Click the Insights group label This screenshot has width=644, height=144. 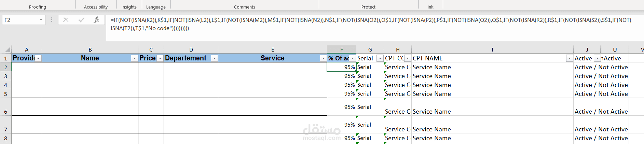(x=129, y=7)
